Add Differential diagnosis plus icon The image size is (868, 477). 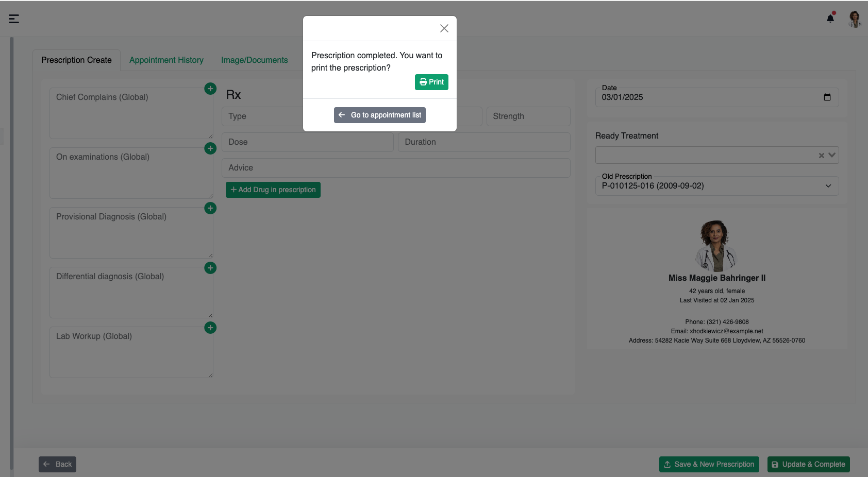tap(210, 268)
